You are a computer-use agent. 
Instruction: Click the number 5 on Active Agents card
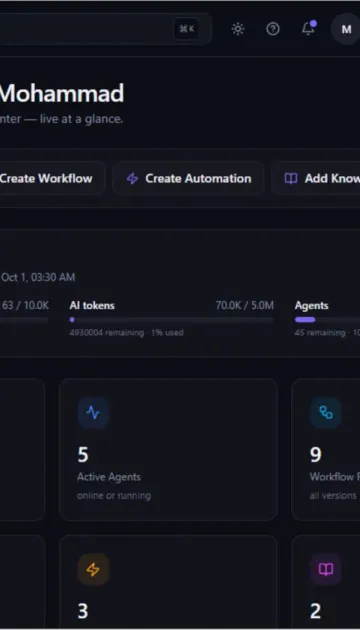click(83, 455)
